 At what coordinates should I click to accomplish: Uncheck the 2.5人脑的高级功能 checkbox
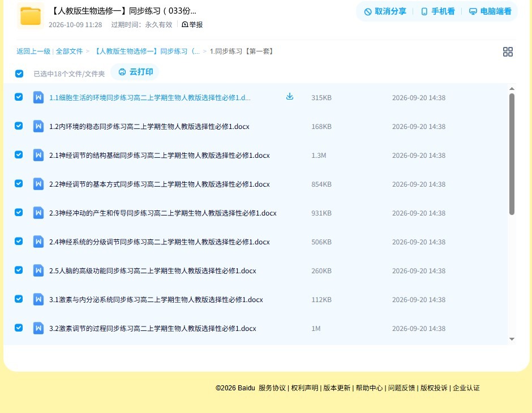tap(19, 270)
